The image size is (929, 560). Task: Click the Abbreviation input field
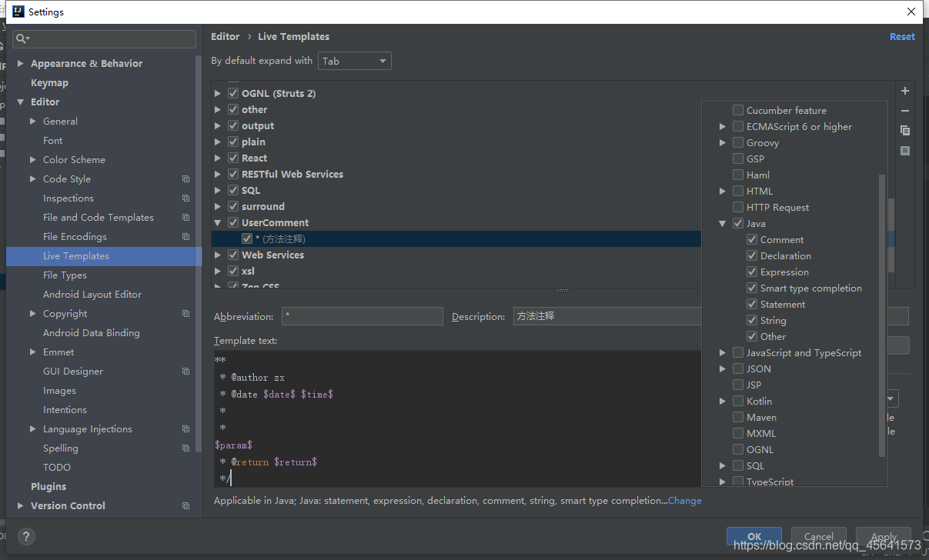[x=361, y=316]
